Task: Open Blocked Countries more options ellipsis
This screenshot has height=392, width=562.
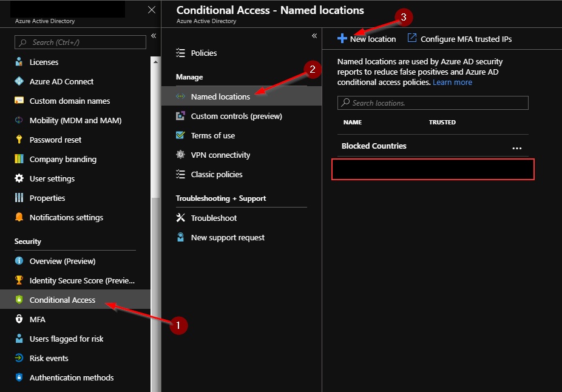Action: click(x=516, y=147)
